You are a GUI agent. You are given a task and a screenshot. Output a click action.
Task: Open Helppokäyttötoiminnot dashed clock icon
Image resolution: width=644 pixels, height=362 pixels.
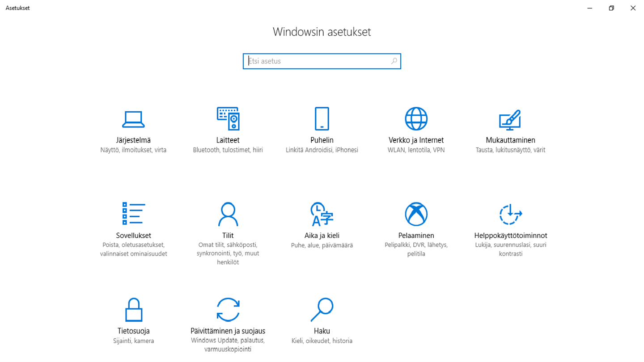(510, 214)
